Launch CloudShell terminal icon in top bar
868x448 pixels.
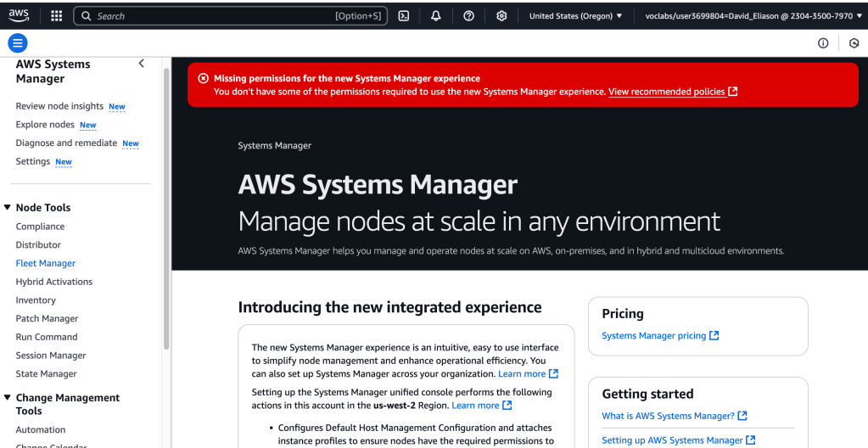coord(404,15)
